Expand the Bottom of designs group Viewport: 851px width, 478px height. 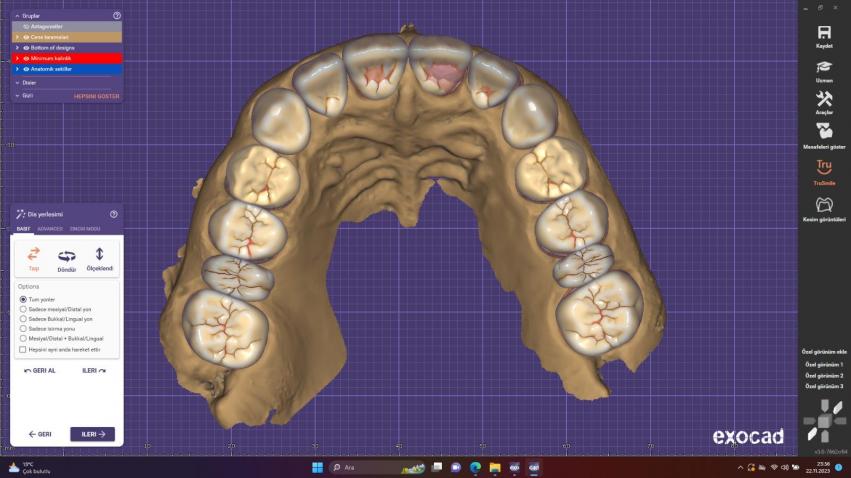(x=17, y=47)
